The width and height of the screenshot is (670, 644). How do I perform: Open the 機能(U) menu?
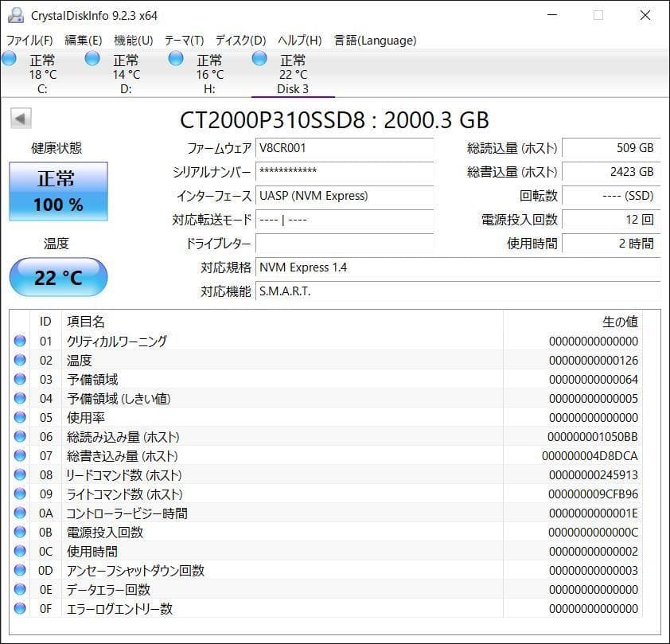tap(134, 40)
